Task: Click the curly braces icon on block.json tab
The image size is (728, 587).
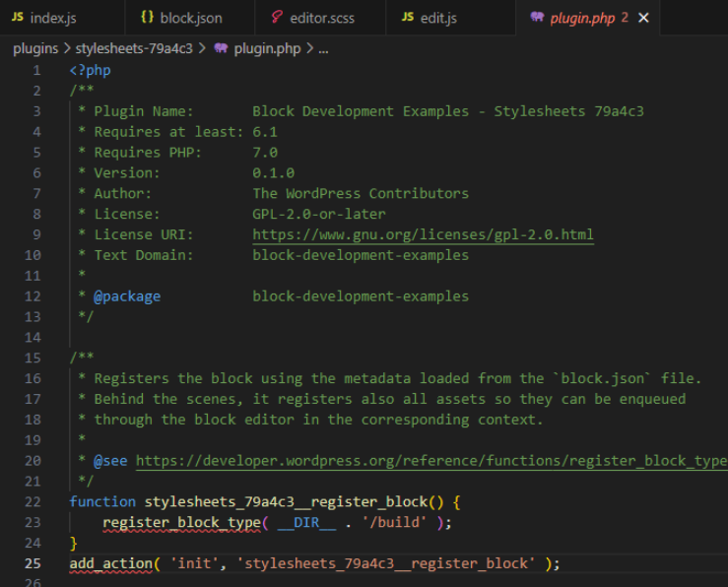Action: 147,18
